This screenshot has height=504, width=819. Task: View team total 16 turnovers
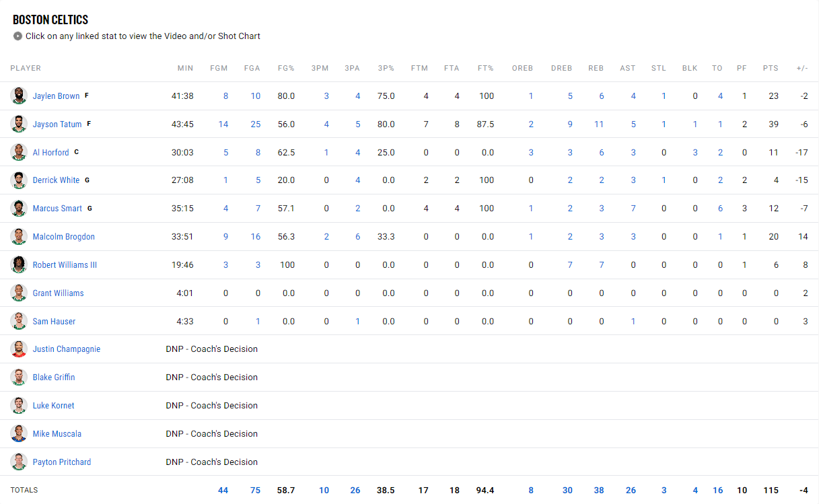tap(717, 491)
